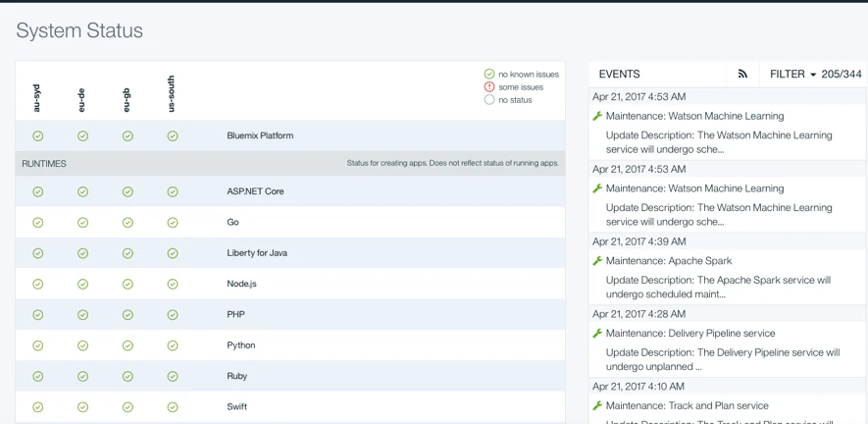Click Python eu-de status icon
The height and width of the screenshot is (424, 868).
click(x=82, y=345)
